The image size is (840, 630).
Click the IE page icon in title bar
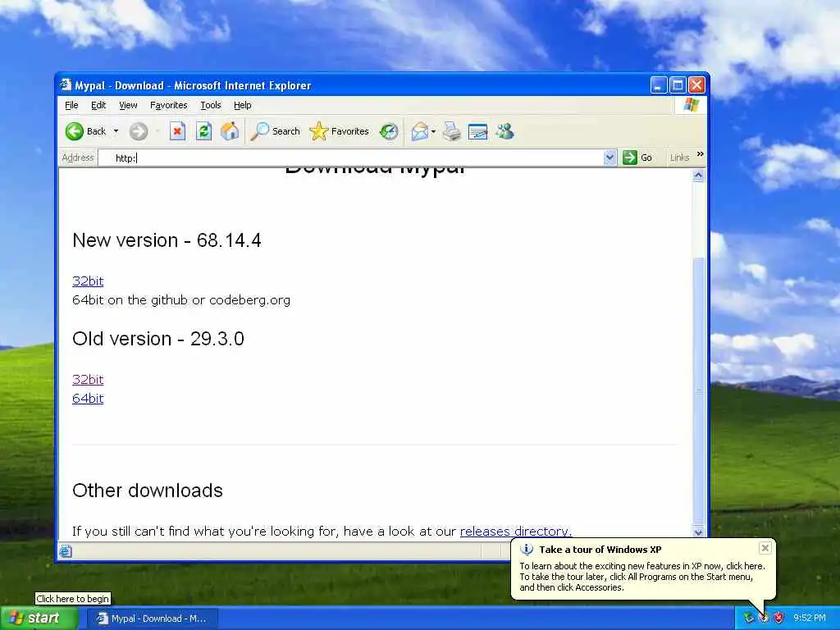coord(66,84)
